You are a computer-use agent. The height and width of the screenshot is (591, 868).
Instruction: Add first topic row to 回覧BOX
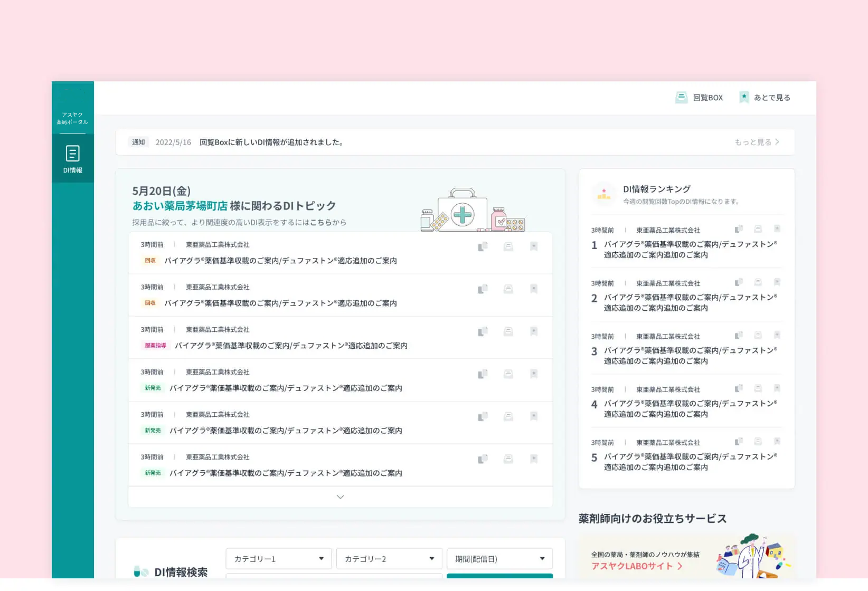pos(508,246)
